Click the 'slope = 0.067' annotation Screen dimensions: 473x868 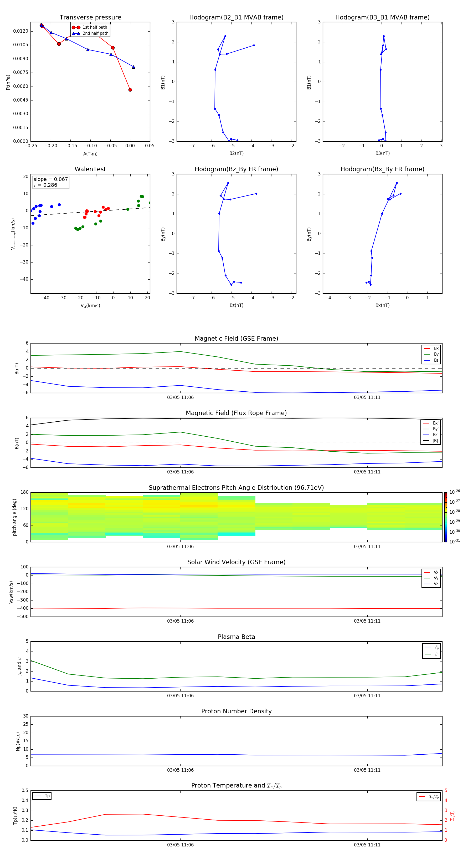coord(50,179)
